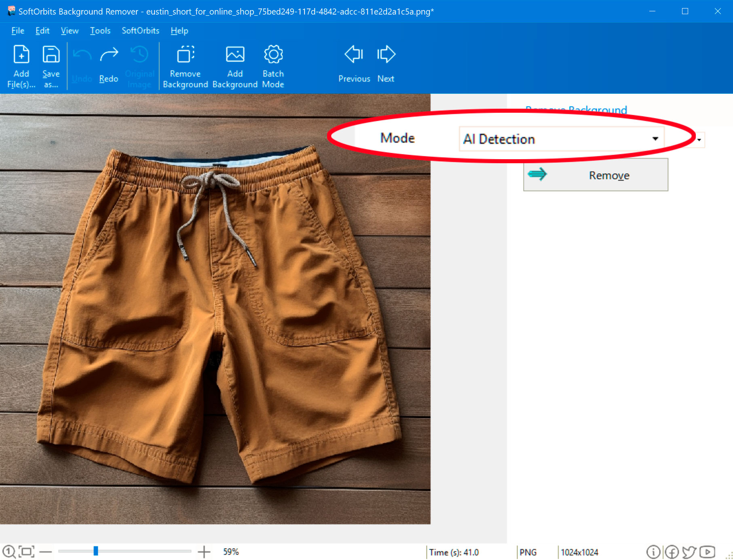Image resolution: width=733 pixels, height=560 pixels.
Task: Adjust the zoom slider at the bottom
Action: pyautogui.click(x=95, y=551)
